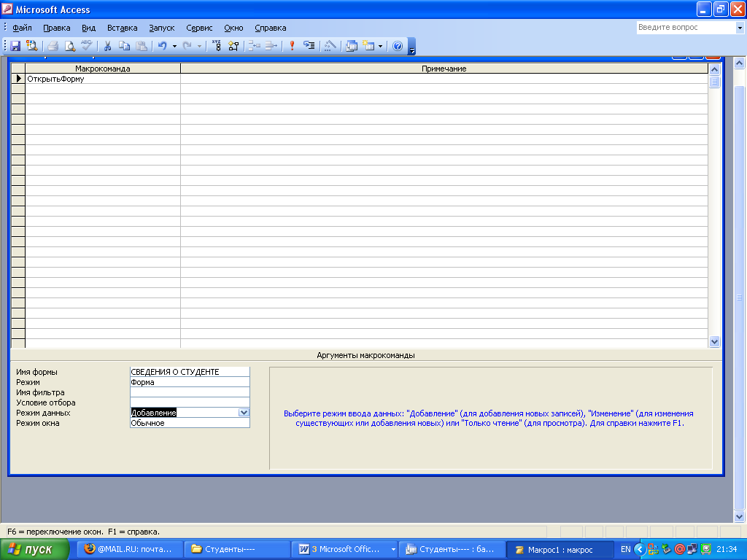Click the Макрокоманда column header
Image resolution: width=747 pixels, height=560 pixels.
103,69
